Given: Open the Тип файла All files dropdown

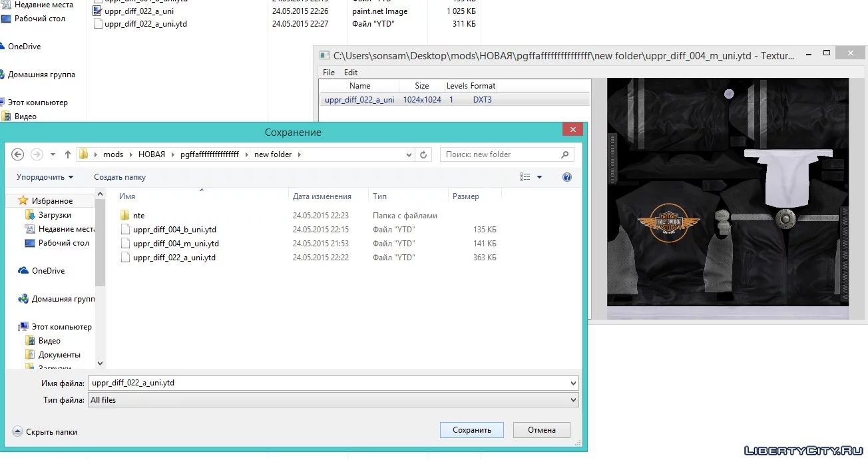Looking at the screenshot, I should pyautogui.click(x=333, y=400).
